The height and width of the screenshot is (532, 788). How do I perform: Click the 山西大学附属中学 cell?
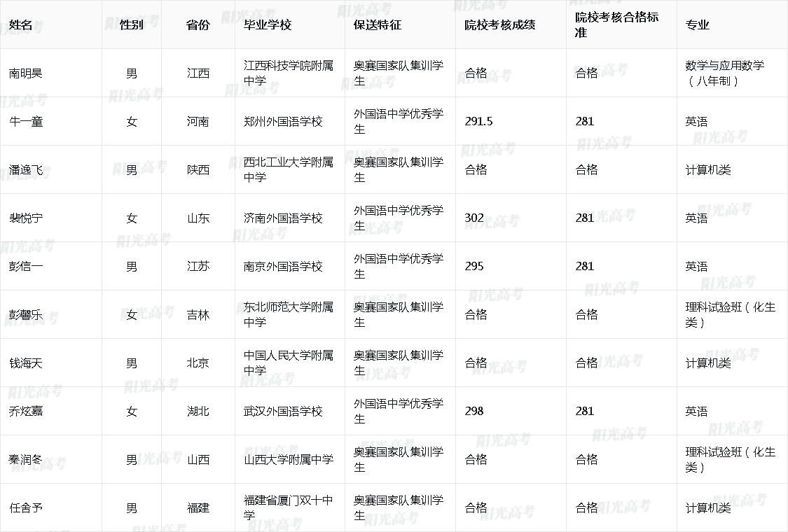288,459
